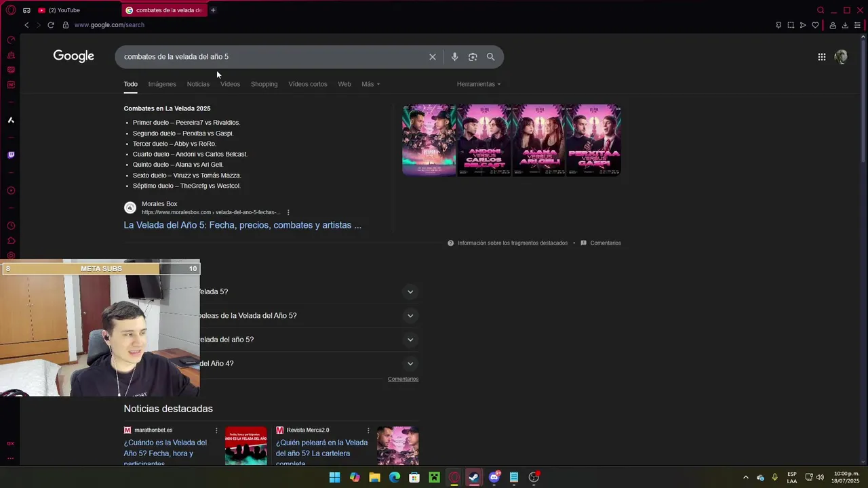Open Discord from the taskbar
The width and height of the screenshot is (868, 488).
(x=494, y=477)
